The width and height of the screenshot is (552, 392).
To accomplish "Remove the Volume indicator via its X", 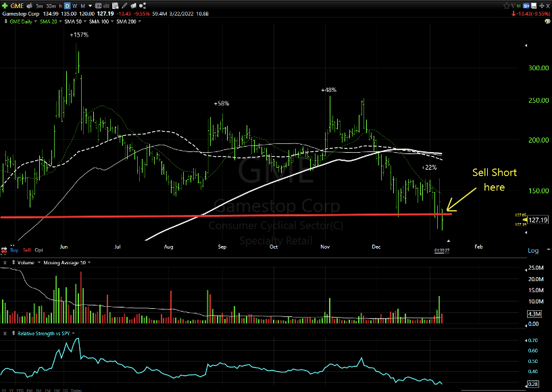I will pyautogui.click(x=5, y=263).
